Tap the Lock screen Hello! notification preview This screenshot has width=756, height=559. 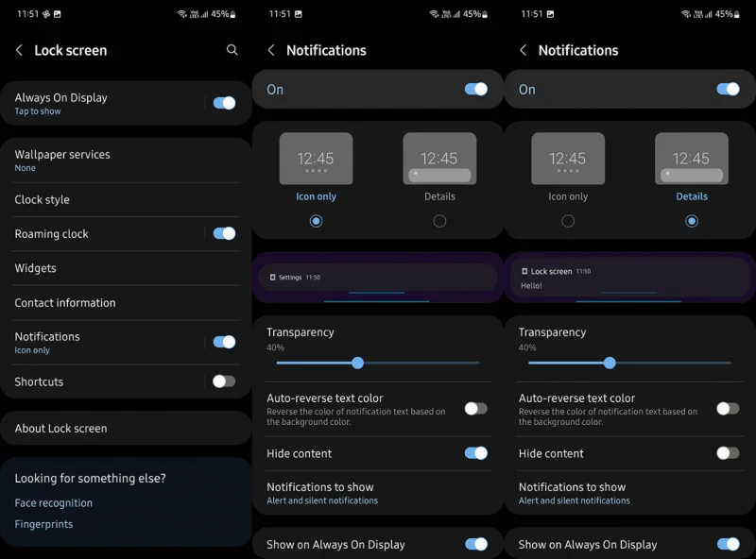[x=630, y=278]
